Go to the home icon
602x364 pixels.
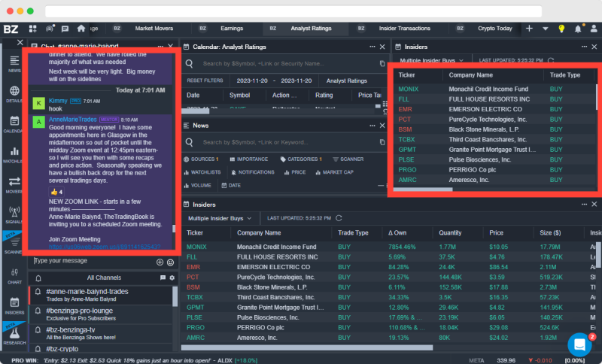click(81, 29)
